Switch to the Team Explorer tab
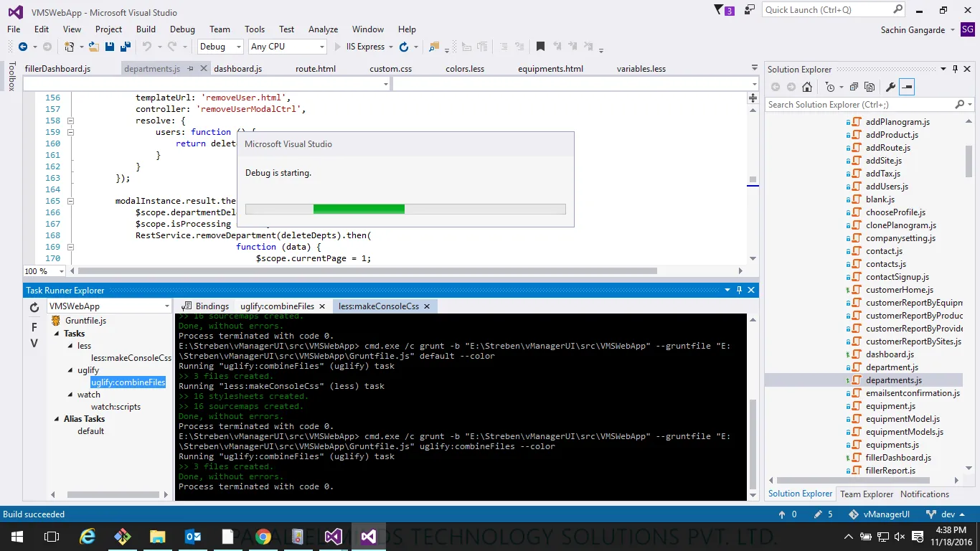Viewport: 980px width, 551px height. [867, 494]
